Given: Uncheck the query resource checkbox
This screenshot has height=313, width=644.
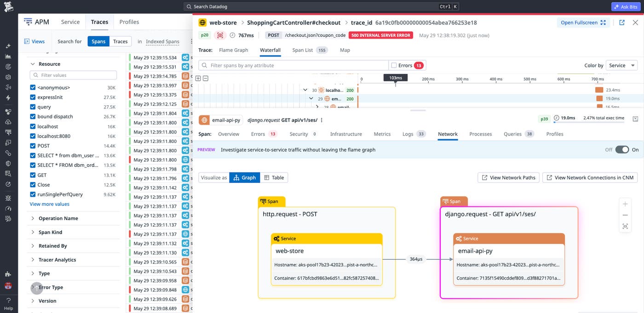Looking at the screenshot, I should pyautogui.click(x=33, y=107).
